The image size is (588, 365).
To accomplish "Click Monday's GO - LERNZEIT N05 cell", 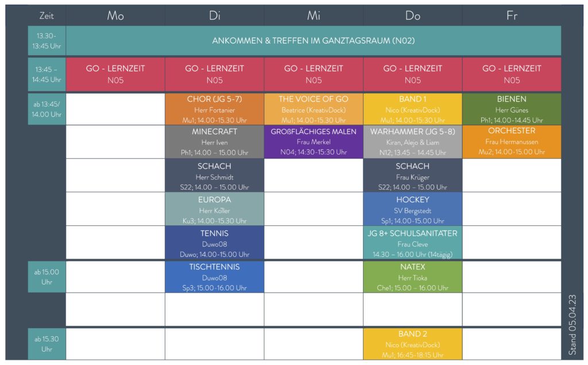I will [115, 74].
